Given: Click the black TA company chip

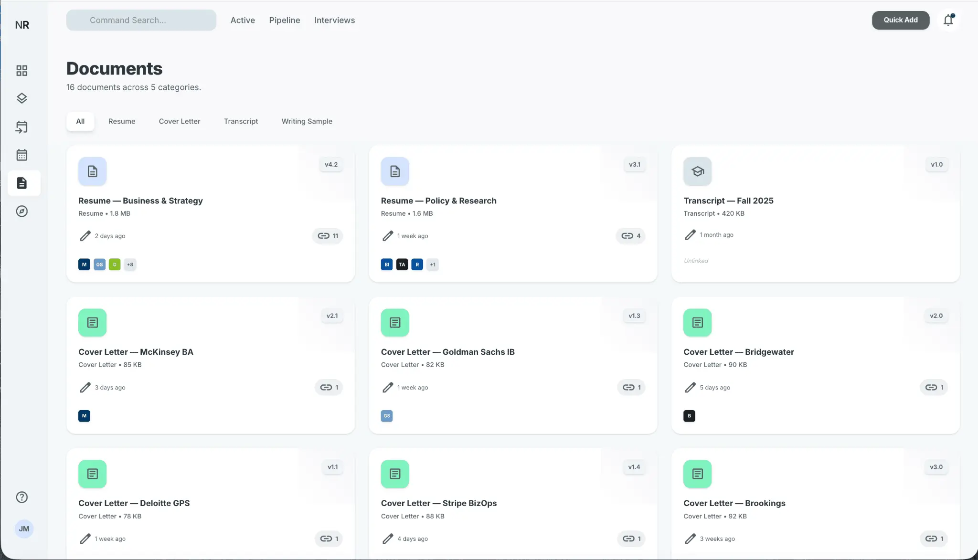Looking at the screenshot, I should [x=402, y=264].
